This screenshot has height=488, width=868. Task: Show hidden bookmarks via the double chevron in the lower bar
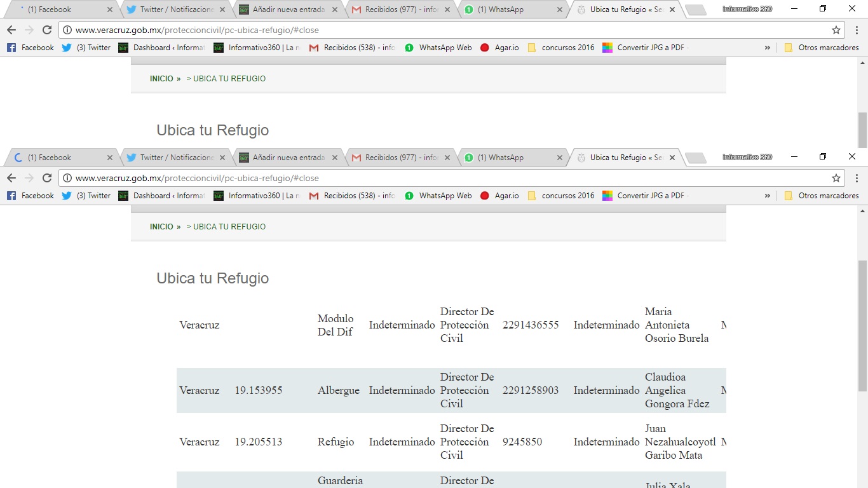pyautogui.click(x=768, y=196)
